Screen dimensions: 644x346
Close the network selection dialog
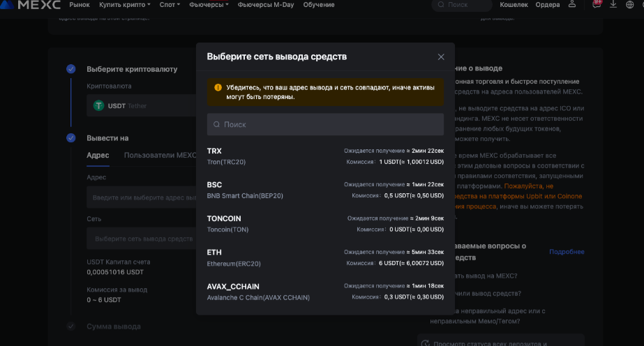click(x=441, y=57)
